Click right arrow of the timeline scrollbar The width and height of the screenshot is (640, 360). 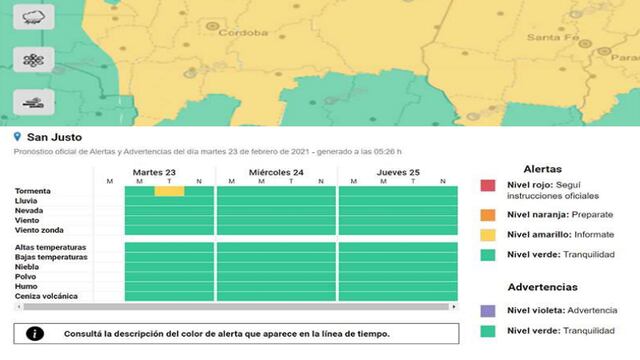tap(453, 307)
